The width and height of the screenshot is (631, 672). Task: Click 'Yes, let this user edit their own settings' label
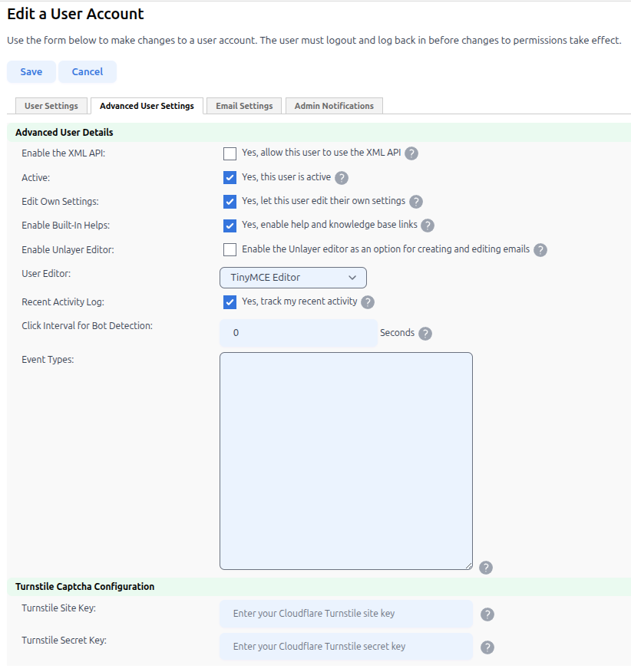pyautogui.click(x=323, y=201)
